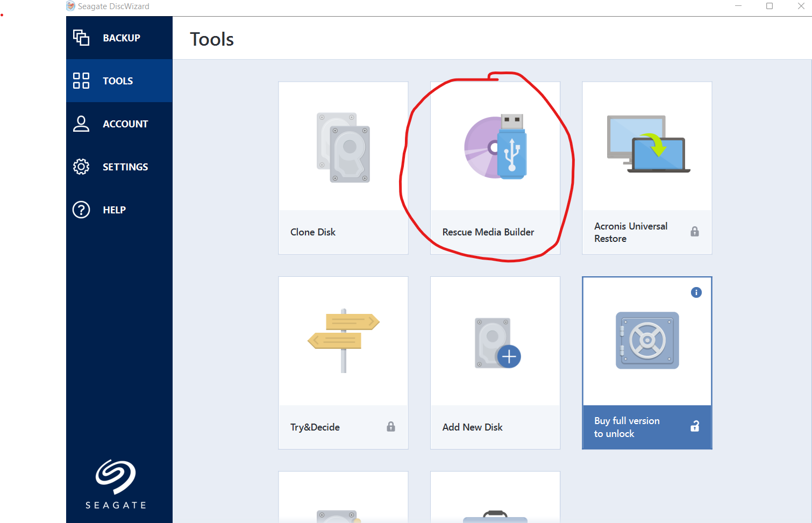The height and width of the screenshot is (523, 812).
Task: Go to the Account section
Action: 119,124
